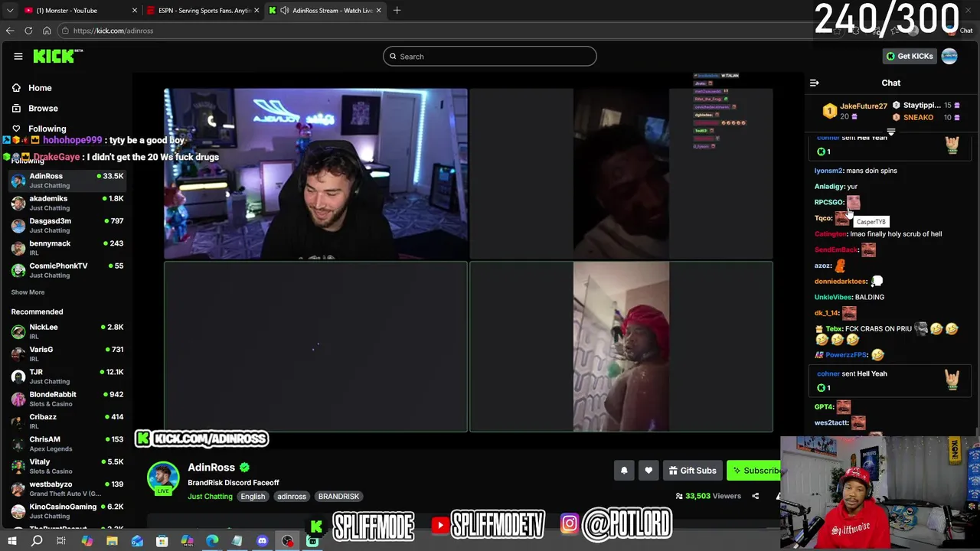Toggle stream notifications bell
980x551 pixels.
pos(624,471)
